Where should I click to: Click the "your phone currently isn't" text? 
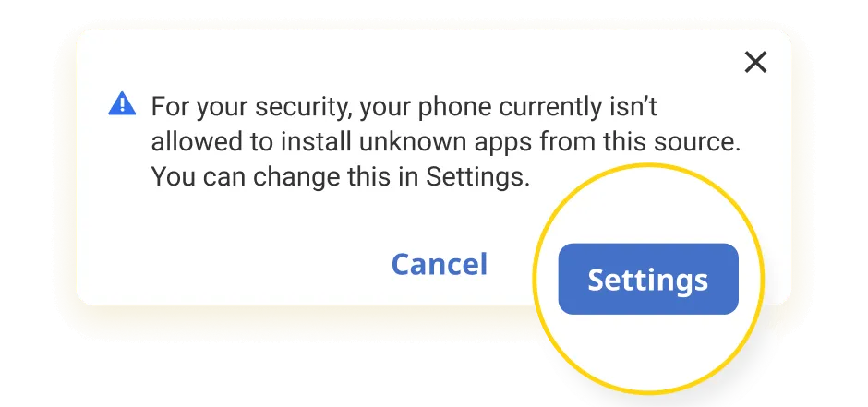click(x=508, y=107)
